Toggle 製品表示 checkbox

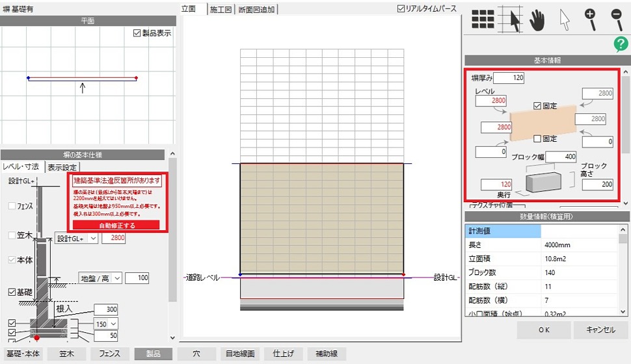pyautogui.click(x=137, y=33)
